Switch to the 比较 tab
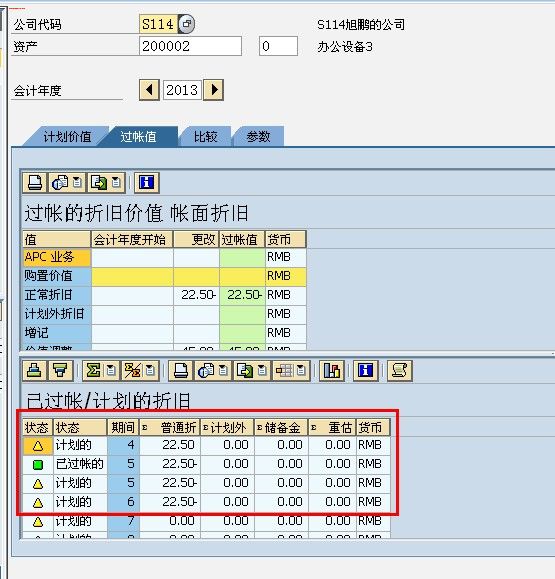 [x=205, y=137]
